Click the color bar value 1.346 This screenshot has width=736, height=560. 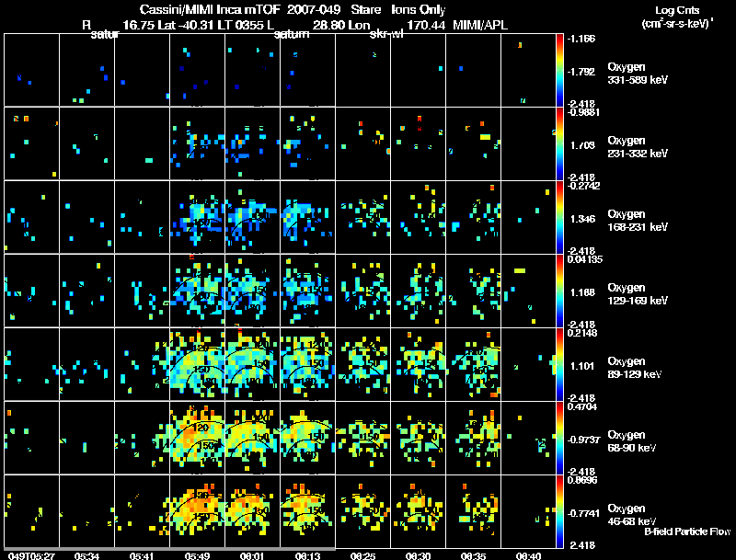tap(582, 219)
